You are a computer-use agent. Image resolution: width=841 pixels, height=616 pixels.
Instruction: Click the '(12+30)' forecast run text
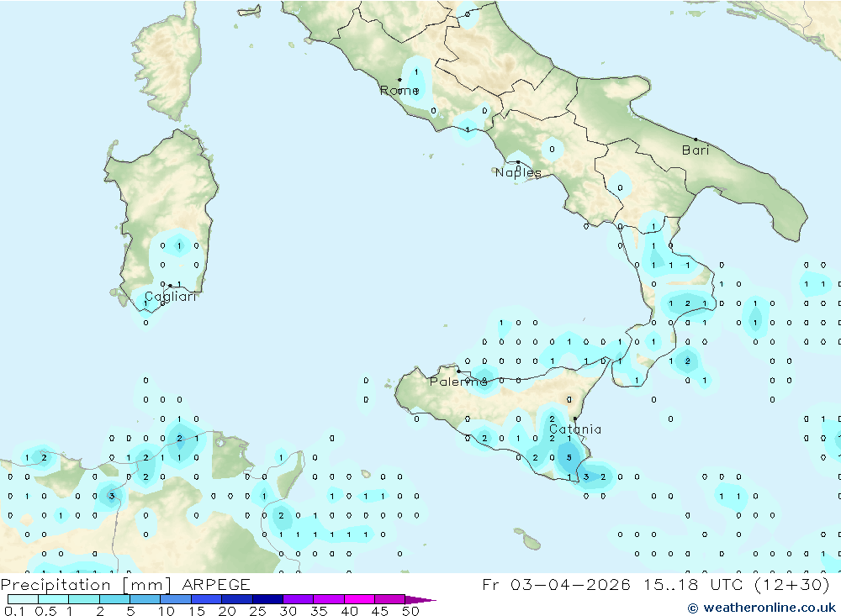click(791, 584)
